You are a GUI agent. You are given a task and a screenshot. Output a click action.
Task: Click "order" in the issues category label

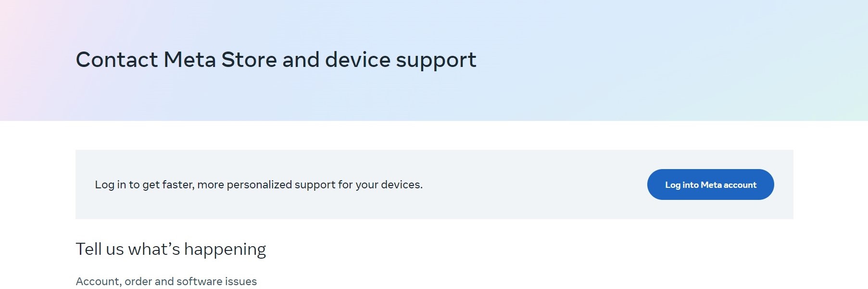pos(138,281)
